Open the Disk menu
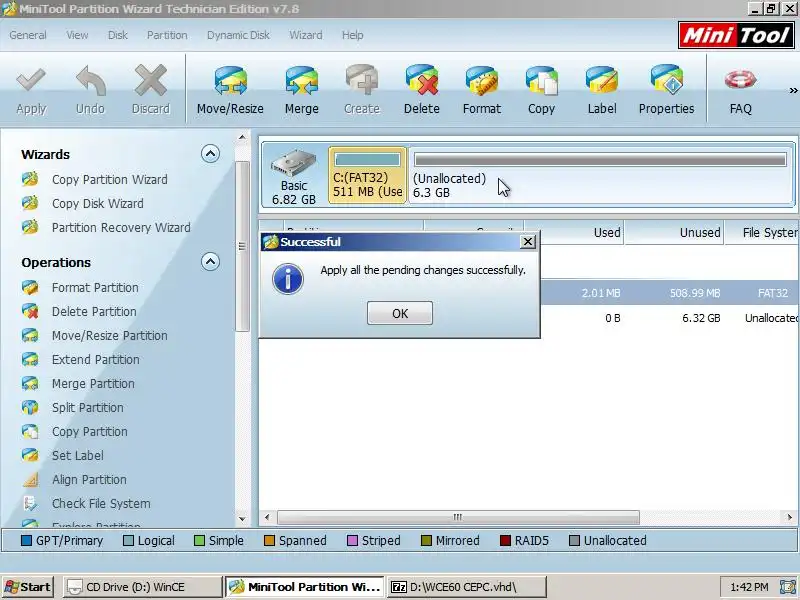Image resolution: width=800 pixels, height=600 pixels. [117, 35]
